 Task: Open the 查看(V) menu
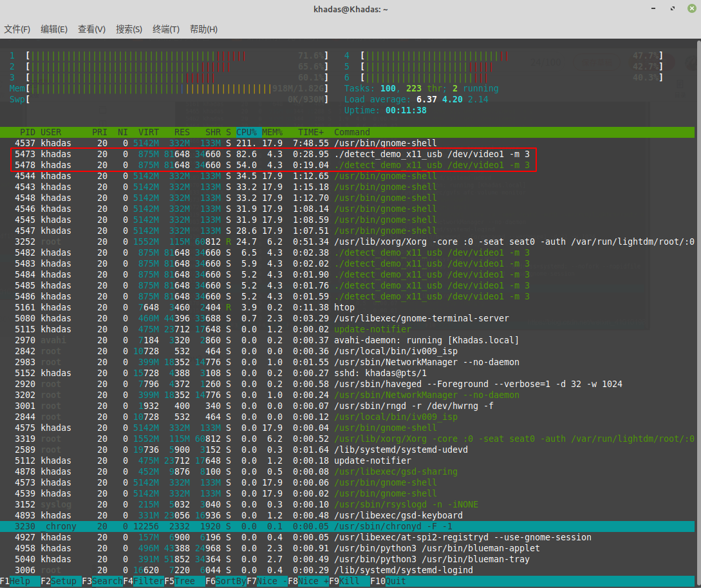(x=91, y=29)
